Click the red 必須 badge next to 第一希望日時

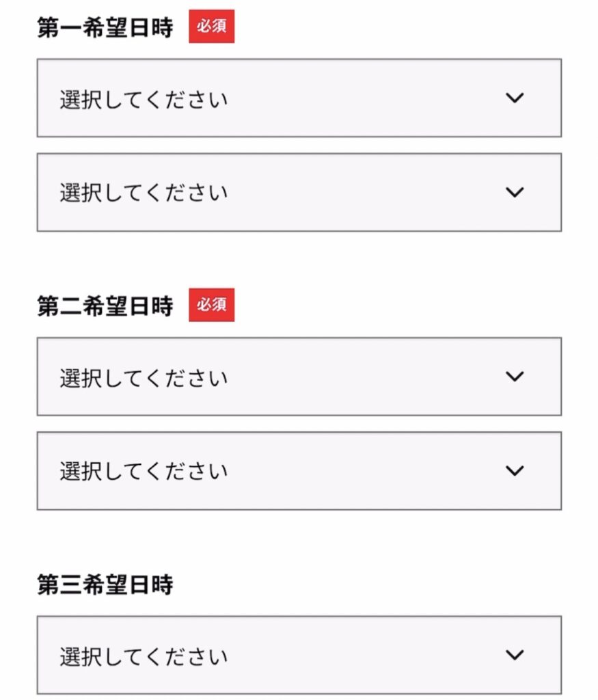[x=212, y=27]
